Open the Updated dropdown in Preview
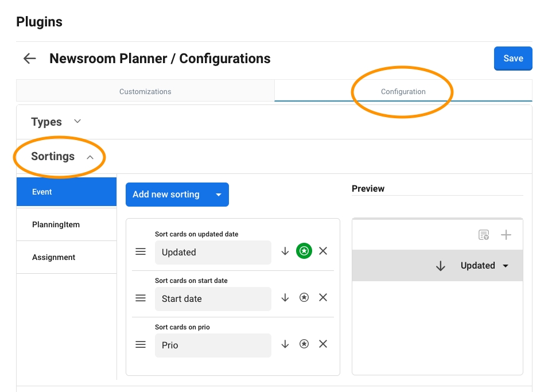Screen dimensions: 548x392 coord(484,266)
